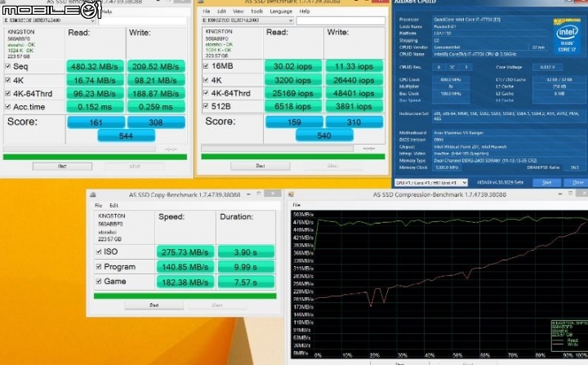Click Start in the Copy-Benchmark window

[x=154, y=305]
